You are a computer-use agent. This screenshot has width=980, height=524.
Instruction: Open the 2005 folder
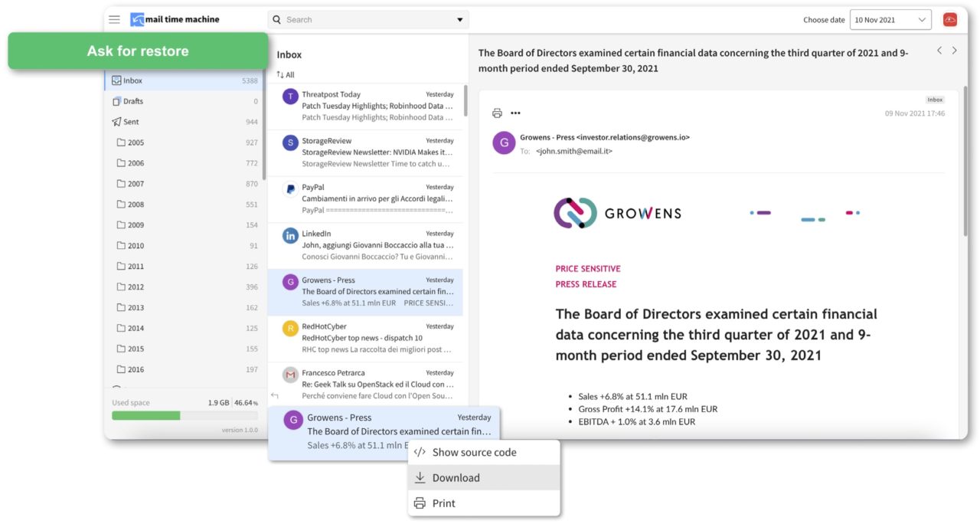click(184, 142)
